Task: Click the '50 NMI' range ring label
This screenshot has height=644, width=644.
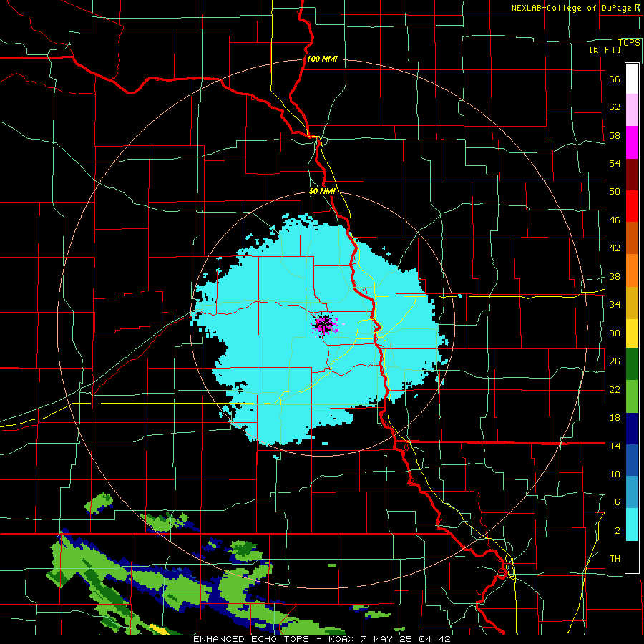Action: pyautogui.click(x=323, y=191)
